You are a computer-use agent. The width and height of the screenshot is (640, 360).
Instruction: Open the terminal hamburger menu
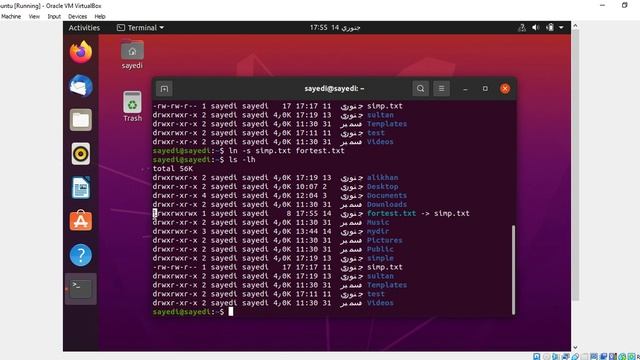pos(441,89)
